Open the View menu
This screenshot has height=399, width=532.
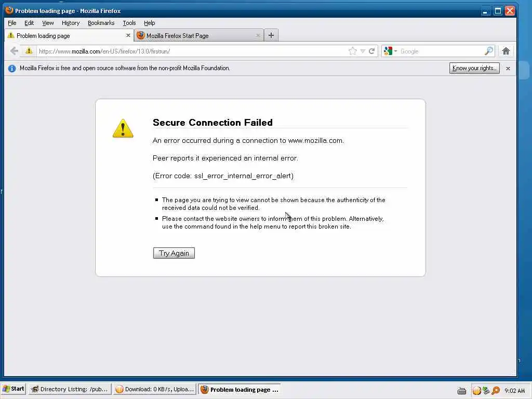[48, 23]
